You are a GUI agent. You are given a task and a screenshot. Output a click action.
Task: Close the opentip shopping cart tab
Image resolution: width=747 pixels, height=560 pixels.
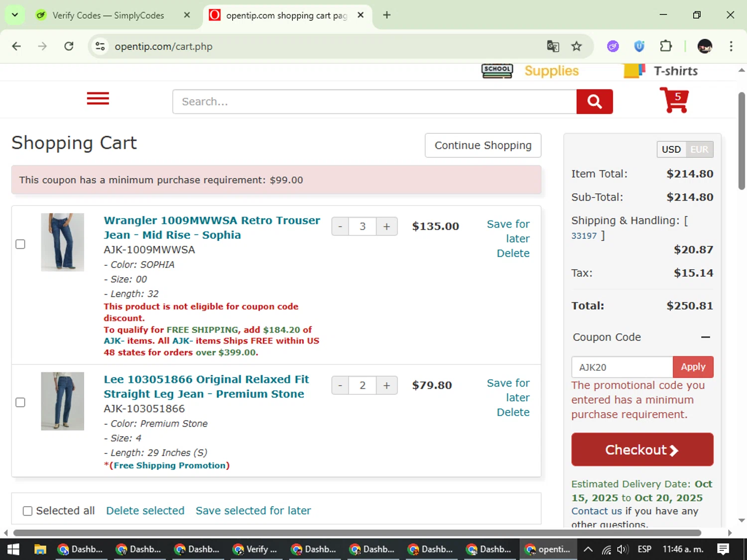pos(361,15)
